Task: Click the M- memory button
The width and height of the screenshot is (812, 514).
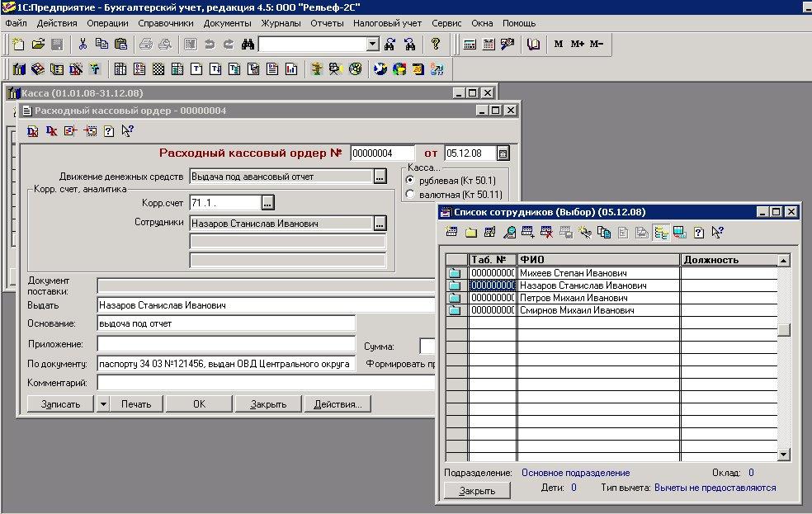Action: (x=596, y=45)
